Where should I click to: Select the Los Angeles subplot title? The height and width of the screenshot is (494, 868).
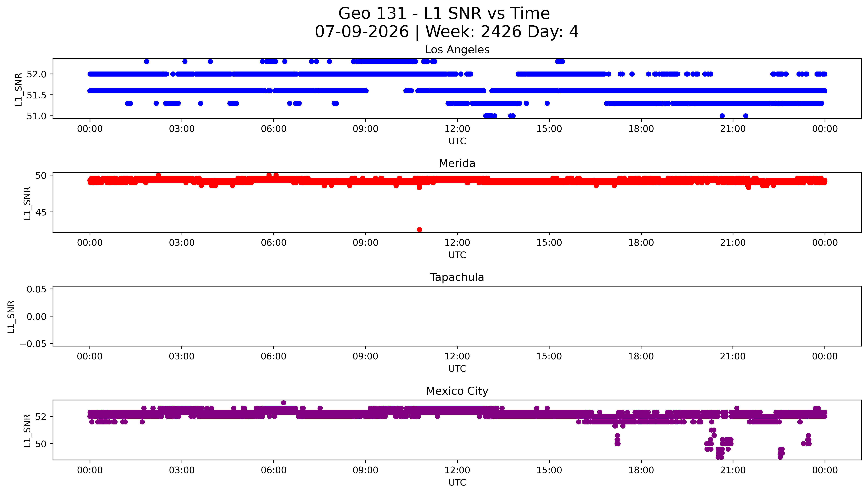click(x=457, y=50)
